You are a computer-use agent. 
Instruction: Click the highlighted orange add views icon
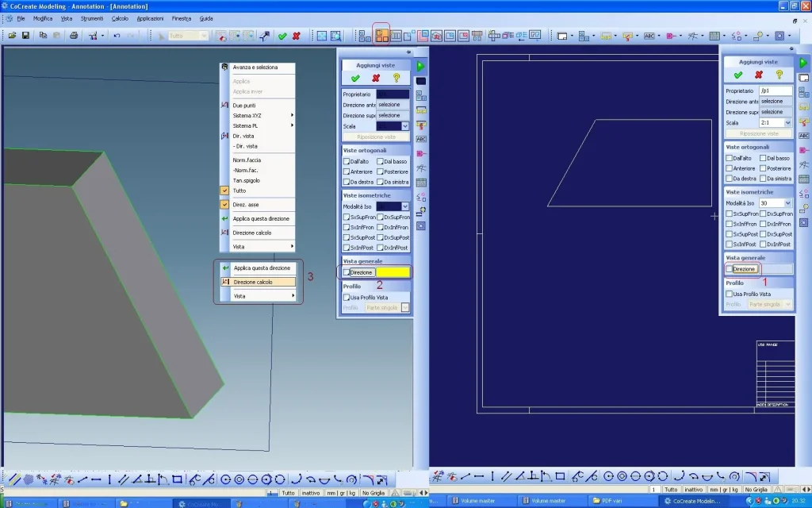[381, 35]
